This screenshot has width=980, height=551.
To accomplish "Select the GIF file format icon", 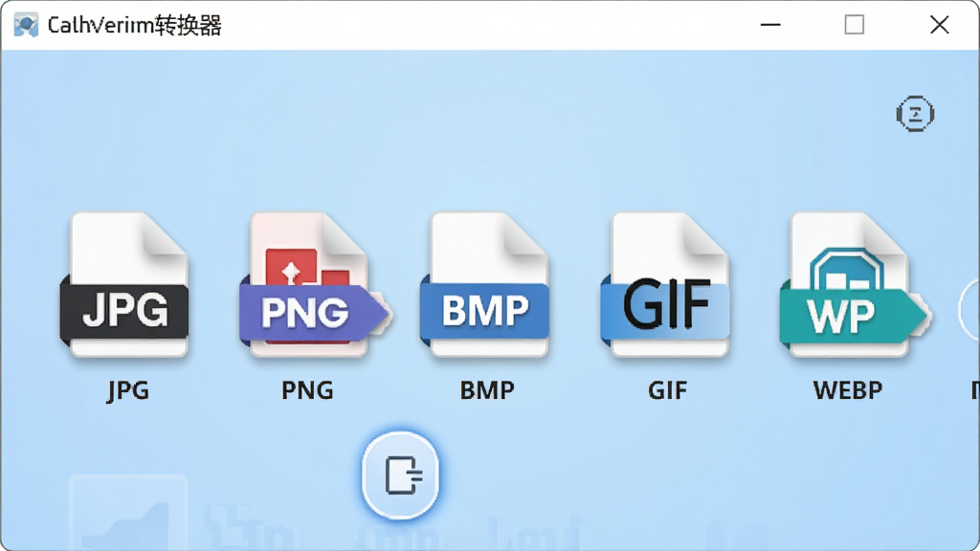I will (x=665, y=285).
